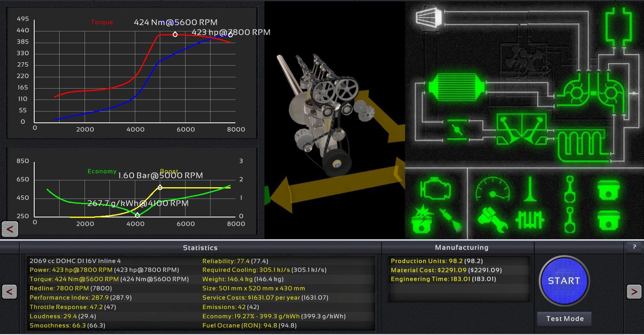Click right arrow next to the START button
644x335 pixels.
click(x=634, y=292)
